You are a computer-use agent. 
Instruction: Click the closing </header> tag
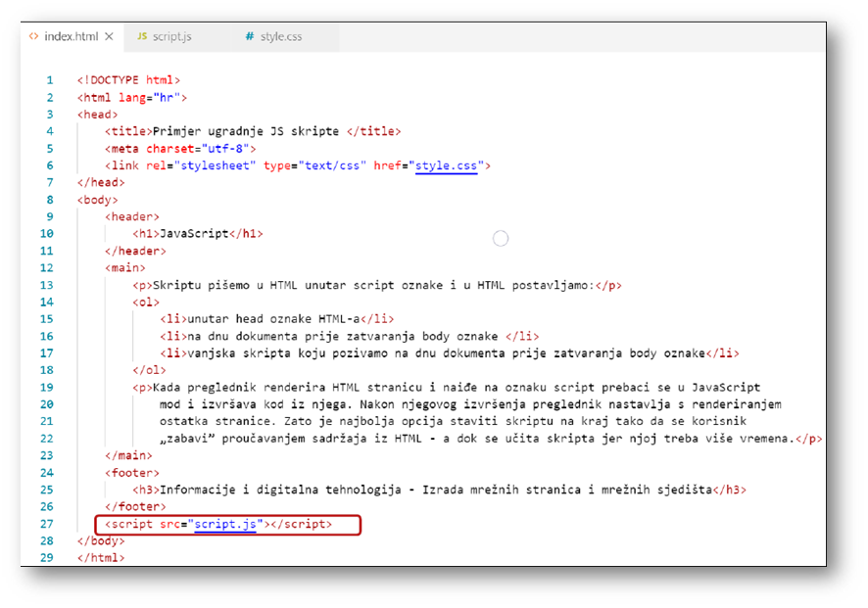[x=135, y=252]
